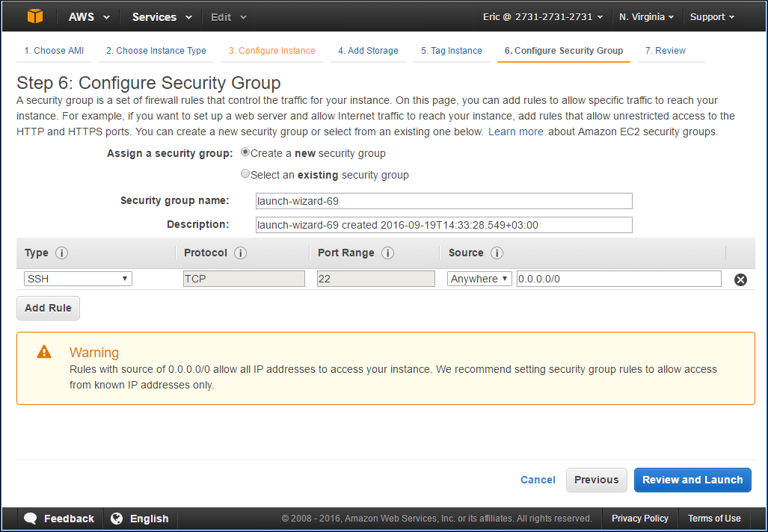Select 6. Configure Security Group tab
This screenshot has height=532, width=768.
pyautogui.click(x=564, y=50)
